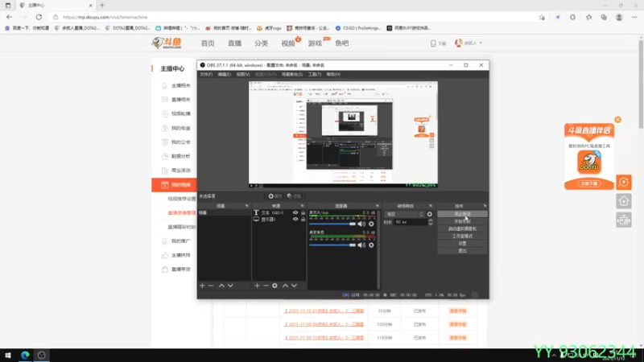Close the Douyu companion ad popup
Screen dimensions: 644x362
617,120
